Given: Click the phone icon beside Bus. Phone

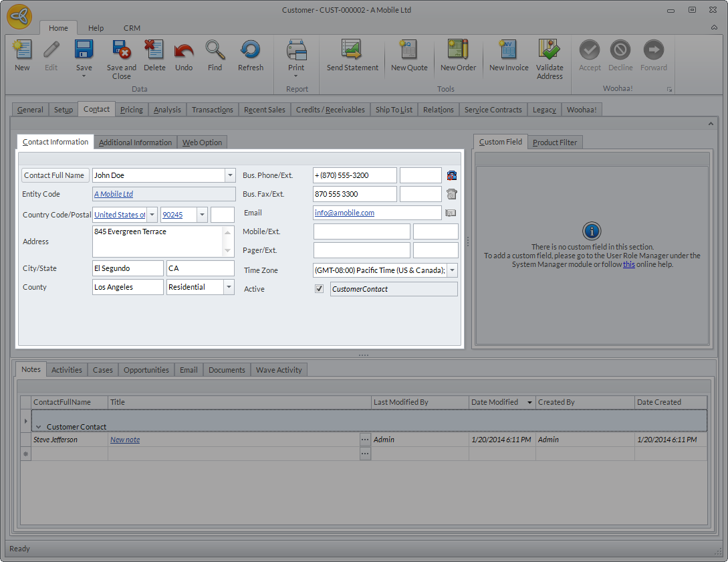Looking at the screenshot, I should pos(452,175).
